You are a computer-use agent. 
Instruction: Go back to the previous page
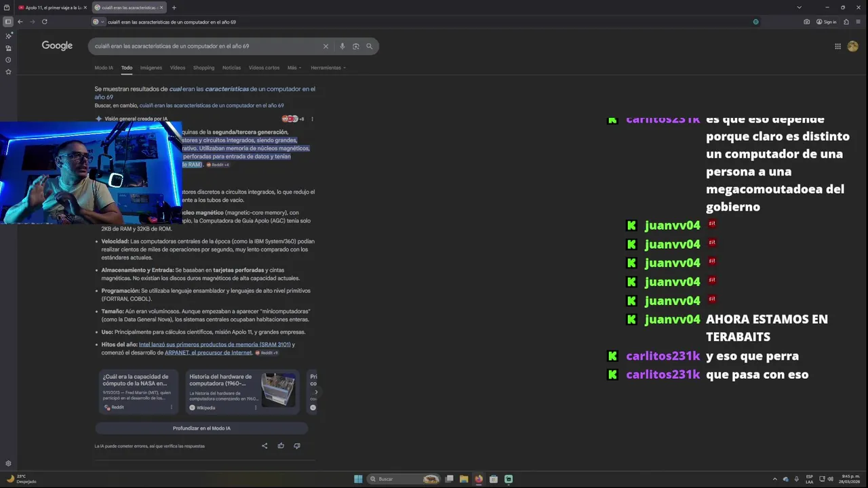[20, 22]
